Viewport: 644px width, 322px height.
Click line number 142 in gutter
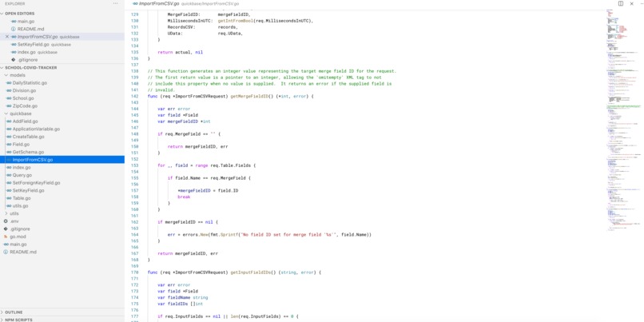tap(134, 96)
